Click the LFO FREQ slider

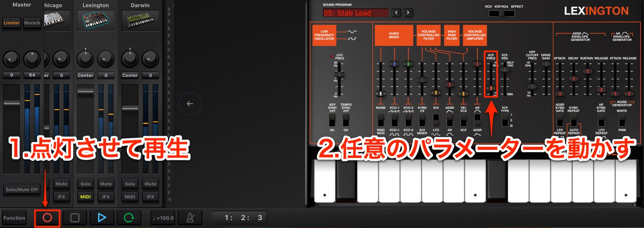[x=339, y=74]
